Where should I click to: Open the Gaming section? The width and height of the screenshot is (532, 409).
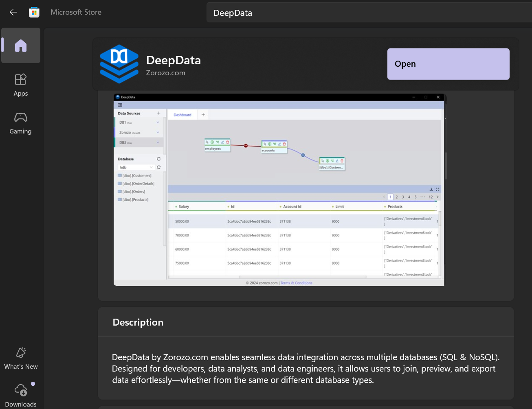(21, 123)
